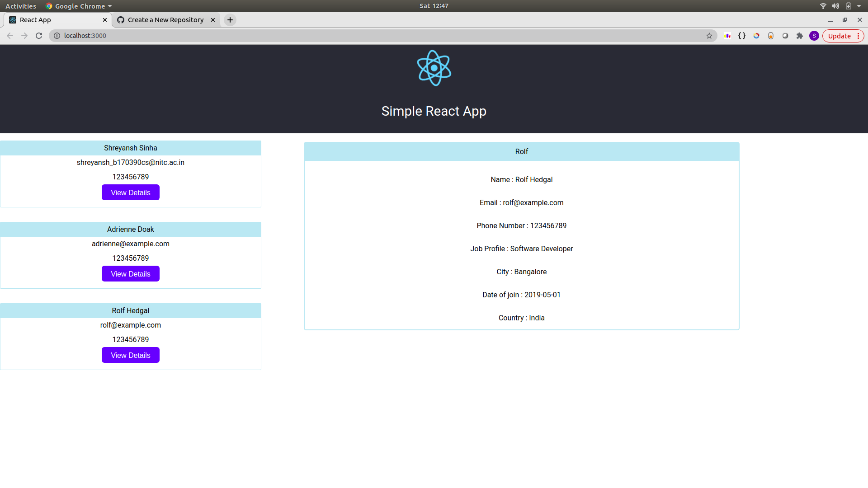Viewport: 868px width, 488px height.
Task: Bookmark the page via the star icon
Action: [710, 36]
